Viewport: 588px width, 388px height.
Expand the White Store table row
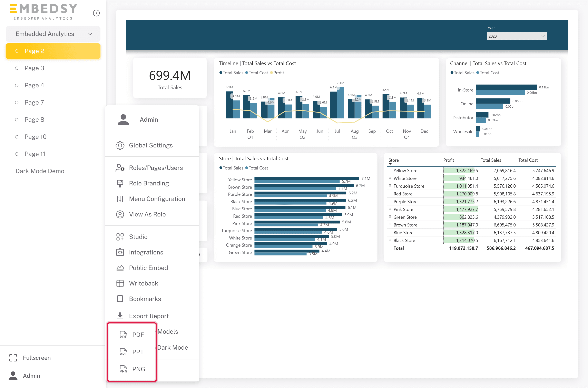tap(390, 178)
